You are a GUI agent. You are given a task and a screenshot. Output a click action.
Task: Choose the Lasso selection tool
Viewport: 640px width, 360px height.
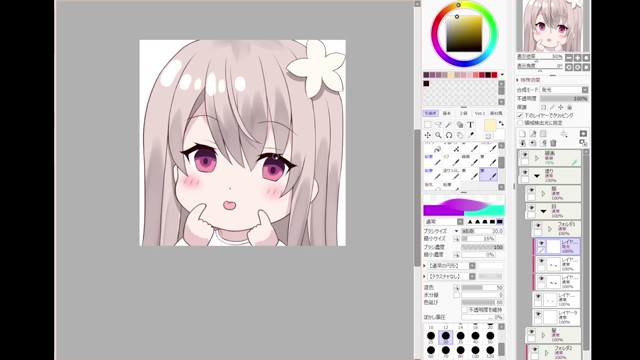coord(438,124)
